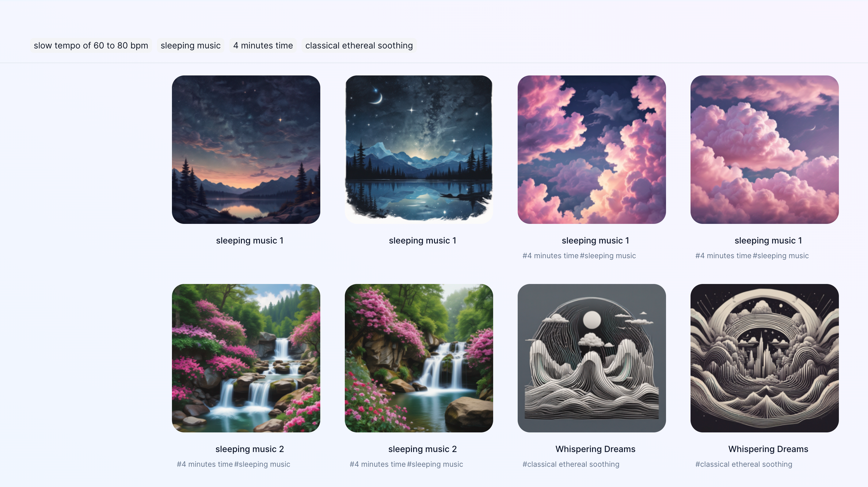This screenshot has height=487, width=868.
Task: Click 'Whispering Dreams' title under grey moon artwork
Action: point(596,449)
